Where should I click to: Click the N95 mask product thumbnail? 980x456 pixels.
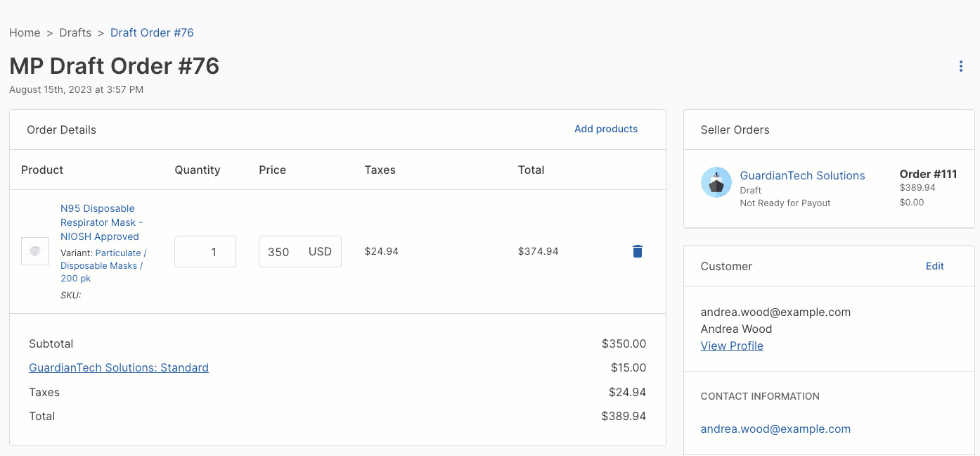pos(35,251)
